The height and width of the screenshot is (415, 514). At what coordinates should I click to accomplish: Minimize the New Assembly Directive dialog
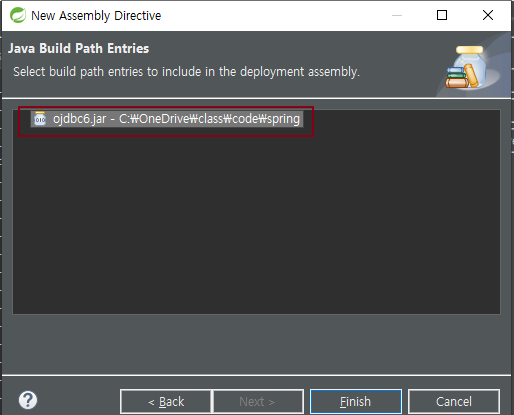pyautogui.click(x=397, y=15)
